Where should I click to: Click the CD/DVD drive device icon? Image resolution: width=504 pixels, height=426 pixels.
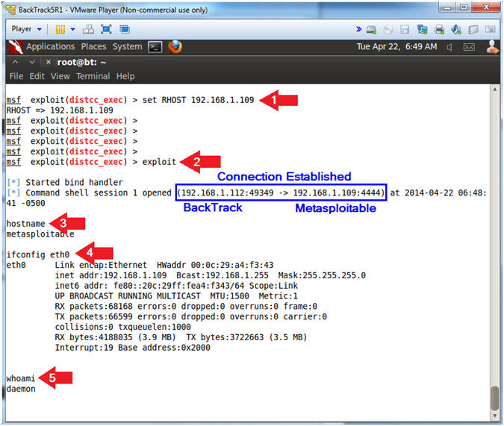click(388, 30)
